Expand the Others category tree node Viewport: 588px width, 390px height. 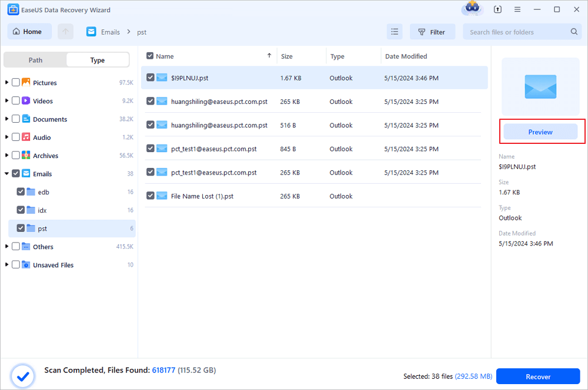click(x=6, y=247)
